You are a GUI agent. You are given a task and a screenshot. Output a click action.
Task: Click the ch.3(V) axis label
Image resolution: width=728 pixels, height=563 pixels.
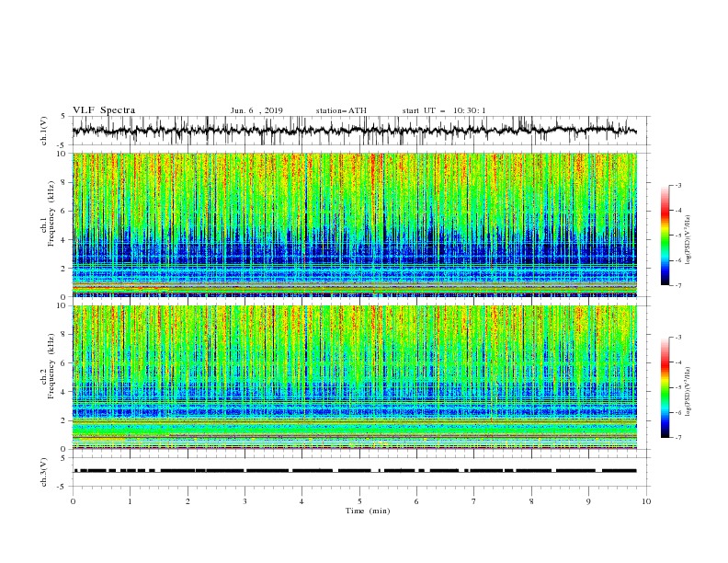[44, 472]
